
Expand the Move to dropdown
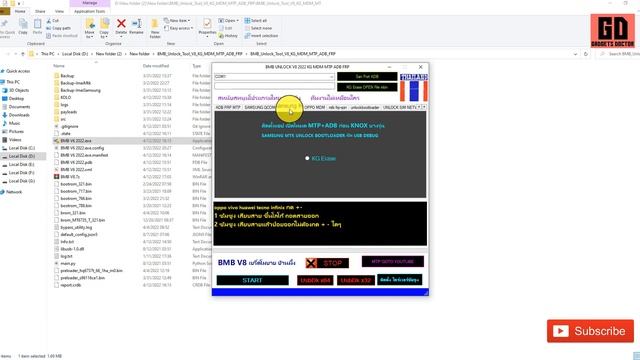[89, 37]
